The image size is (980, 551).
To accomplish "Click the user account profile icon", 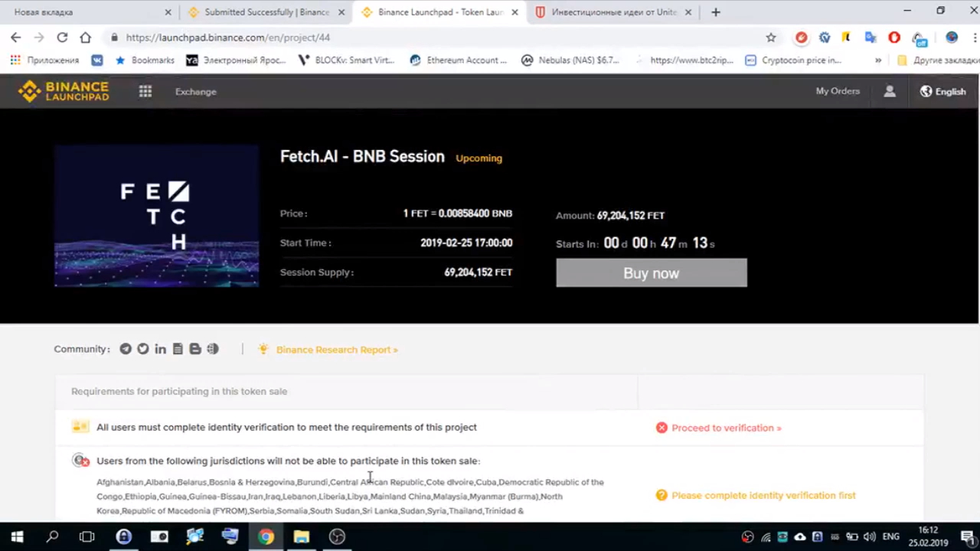I will (890, 91).
